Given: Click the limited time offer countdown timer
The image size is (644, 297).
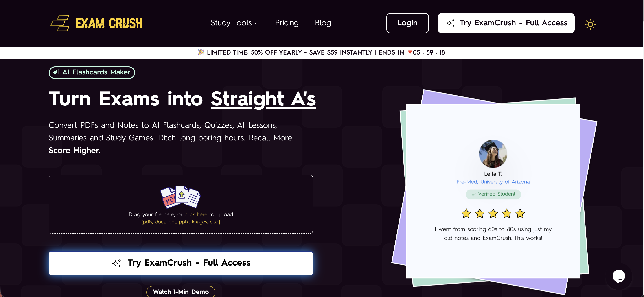Looking at the screenshot, I should pos(429,52).
